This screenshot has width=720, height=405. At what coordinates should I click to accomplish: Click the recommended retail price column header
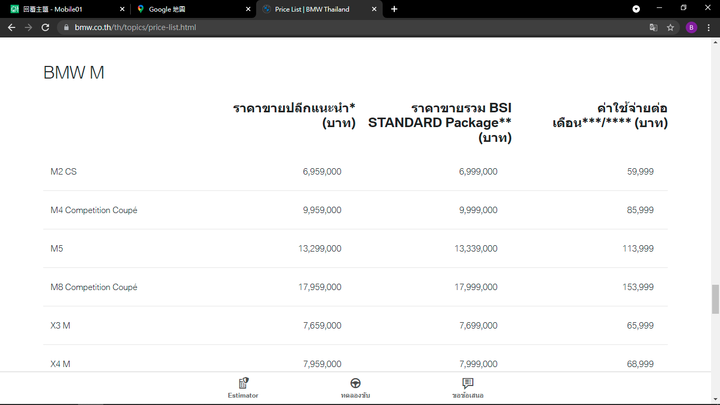(x=294, y=115)
